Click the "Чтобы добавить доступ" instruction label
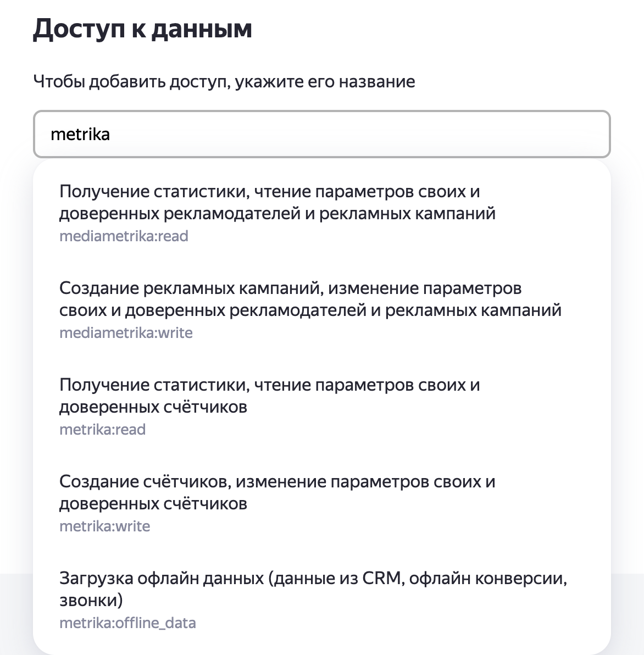 click(224, 82)
